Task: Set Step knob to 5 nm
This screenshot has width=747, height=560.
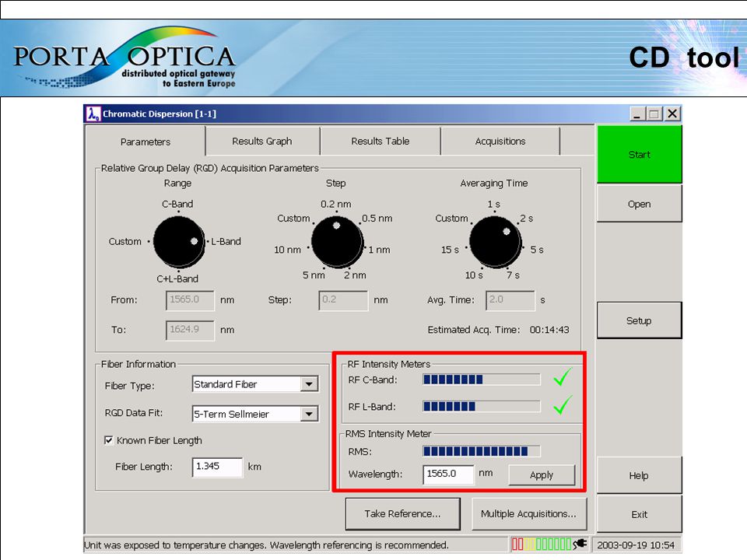Action: [x=314, y=275]
